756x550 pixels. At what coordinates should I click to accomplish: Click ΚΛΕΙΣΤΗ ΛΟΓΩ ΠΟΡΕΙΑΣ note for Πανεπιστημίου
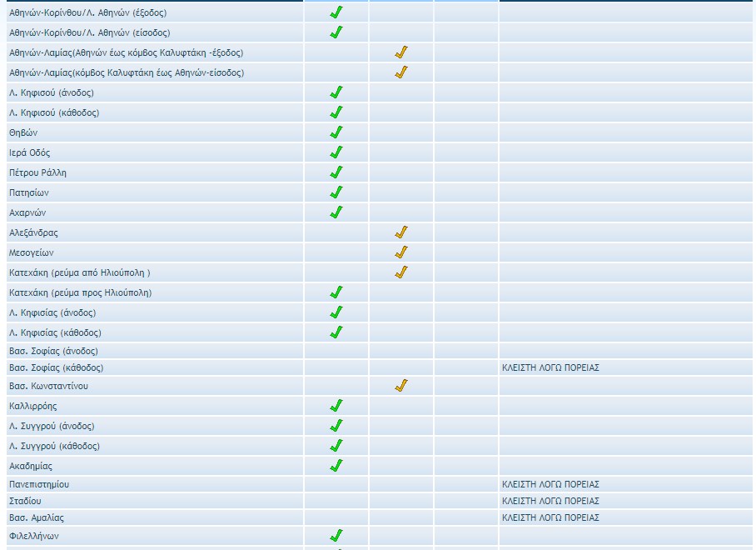coord(550,484)
